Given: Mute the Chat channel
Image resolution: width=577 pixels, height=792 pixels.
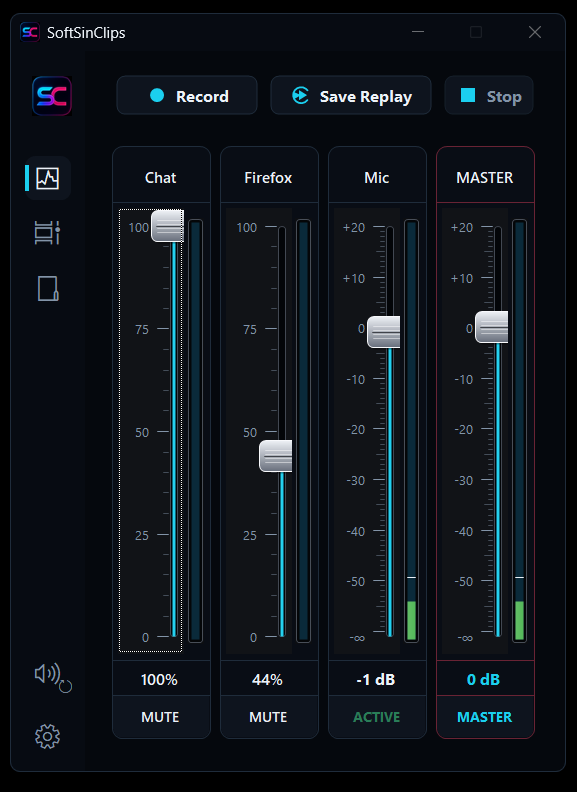Looking at the screenshot, I should point(161,717).
